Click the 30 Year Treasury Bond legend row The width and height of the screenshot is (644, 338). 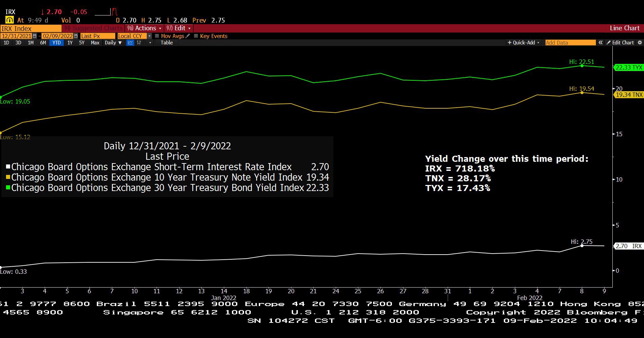click(x=167, y=188)
